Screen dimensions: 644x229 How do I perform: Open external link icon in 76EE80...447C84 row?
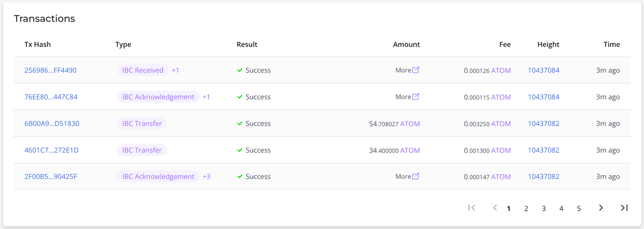(416, 97)
